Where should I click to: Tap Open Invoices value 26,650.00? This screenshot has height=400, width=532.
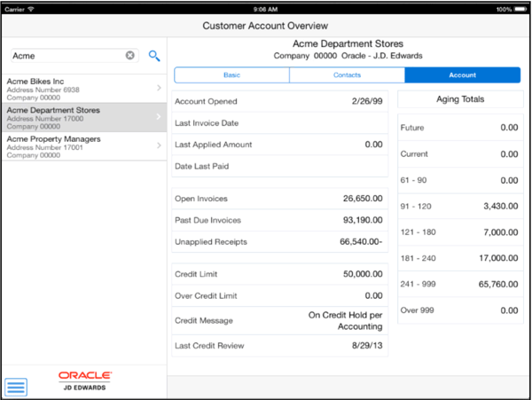coord(363,199)
